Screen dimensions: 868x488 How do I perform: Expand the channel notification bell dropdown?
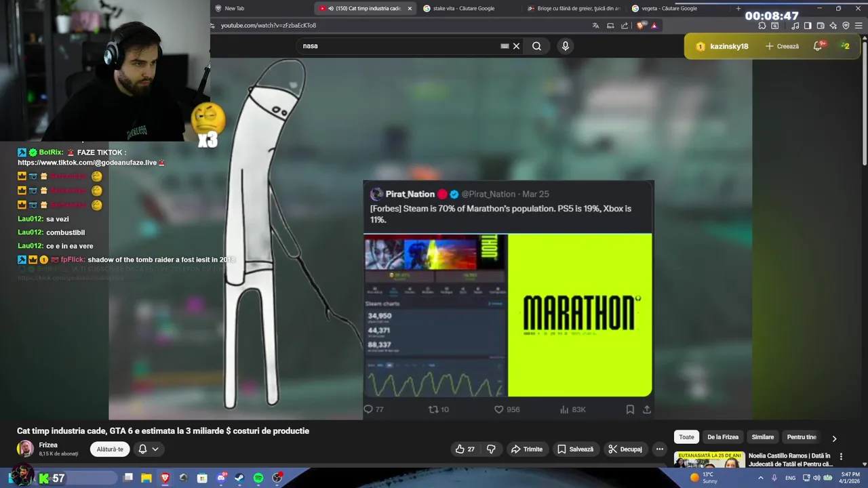(x=149, y=449)
